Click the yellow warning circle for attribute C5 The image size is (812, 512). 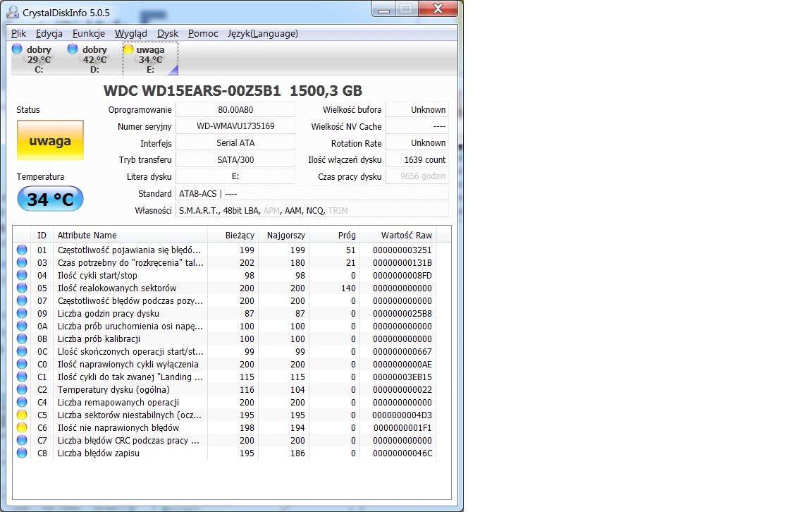click(22, 415)
